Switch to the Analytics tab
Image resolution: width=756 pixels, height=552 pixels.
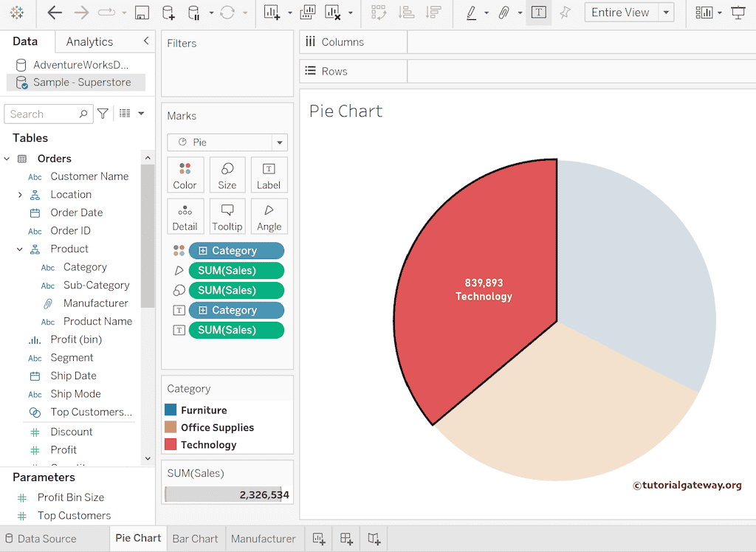pyautogui.click(x=89, y=42)
